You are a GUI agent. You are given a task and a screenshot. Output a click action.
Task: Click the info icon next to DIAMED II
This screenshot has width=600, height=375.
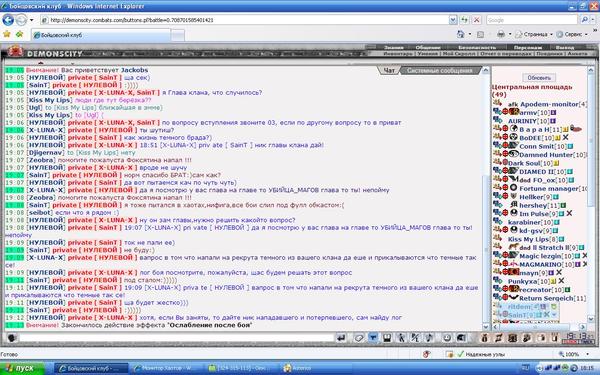point(569,171)
